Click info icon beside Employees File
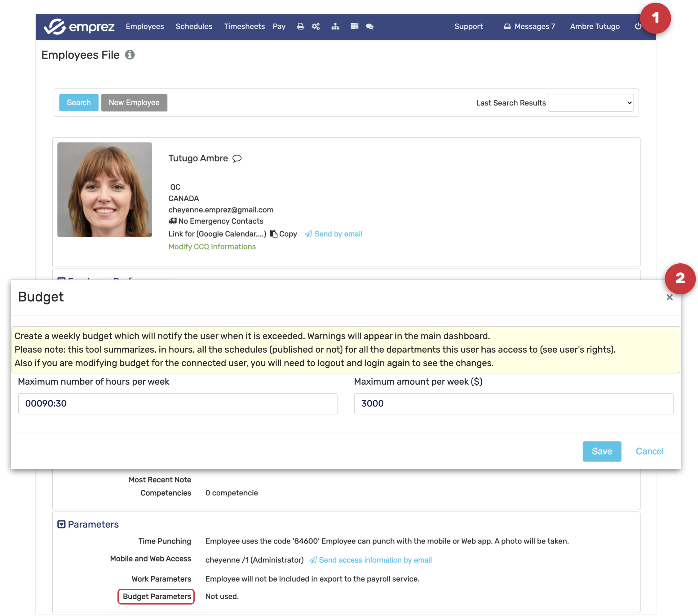The width and height of the screenshot is (698, 616). point(130,55)
